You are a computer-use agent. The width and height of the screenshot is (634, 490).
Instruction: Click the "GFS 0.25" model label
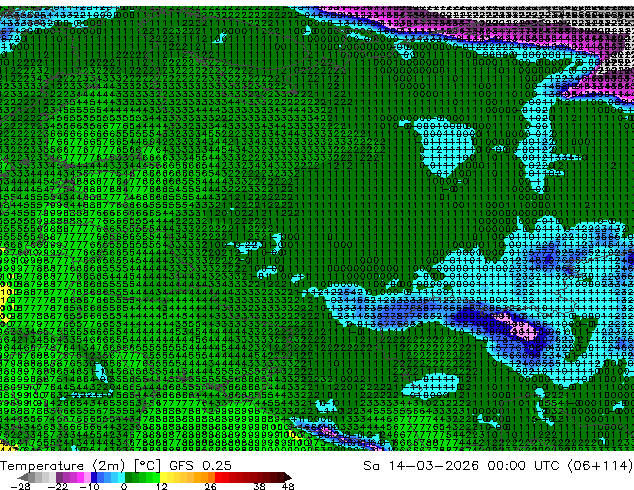[x=200, y=466]
